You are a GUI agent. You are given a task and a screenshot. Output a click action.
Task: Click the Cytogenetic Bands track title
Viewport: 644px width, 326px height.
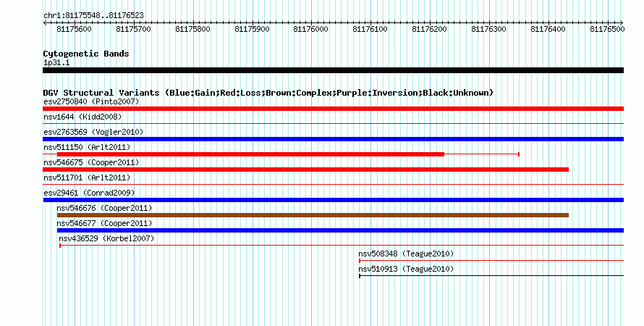(86, 54)
